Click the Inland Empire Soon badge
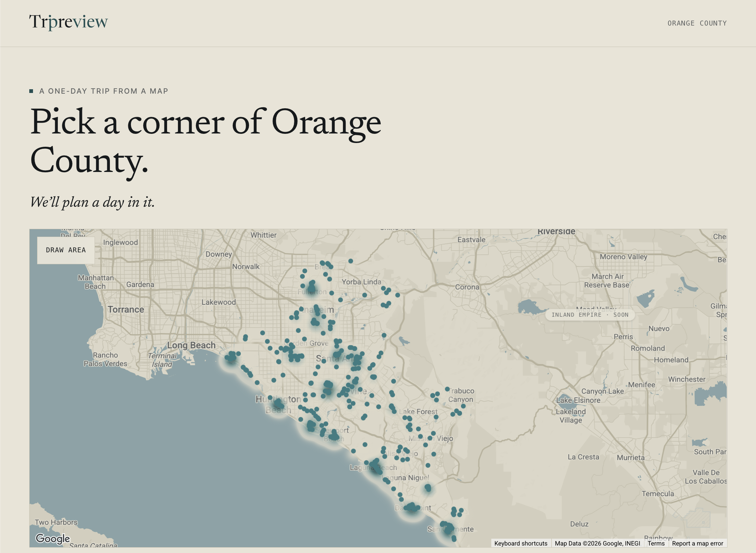This screenshot has width=756, height=553. [590, 315]
